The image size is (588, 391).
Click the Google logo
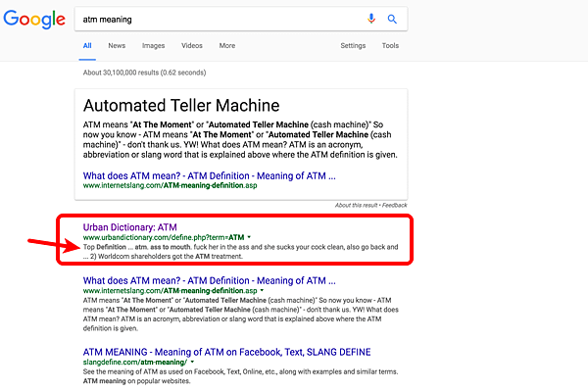(34, 20)
